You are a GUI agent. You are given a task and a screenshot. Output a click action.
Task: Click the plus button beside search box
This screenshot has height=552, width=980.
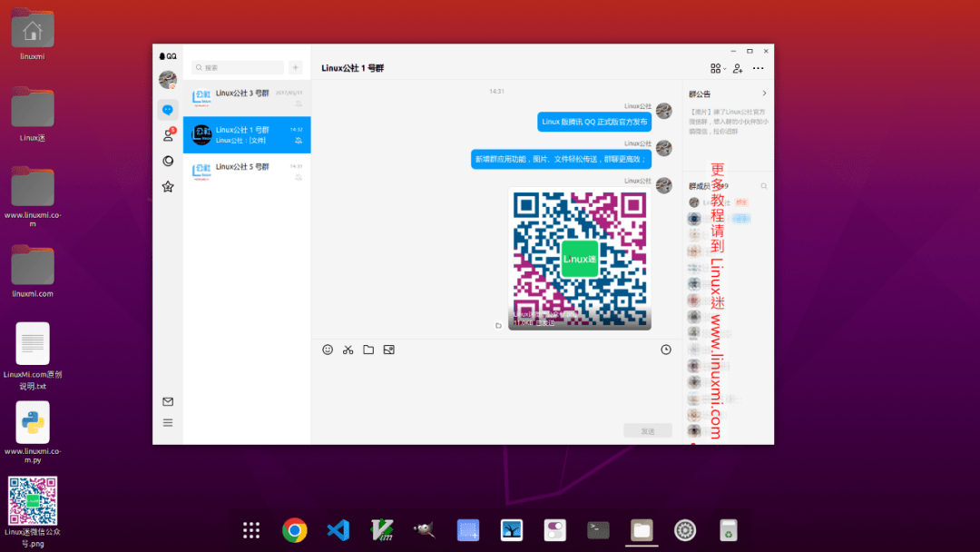pos(296,67)
